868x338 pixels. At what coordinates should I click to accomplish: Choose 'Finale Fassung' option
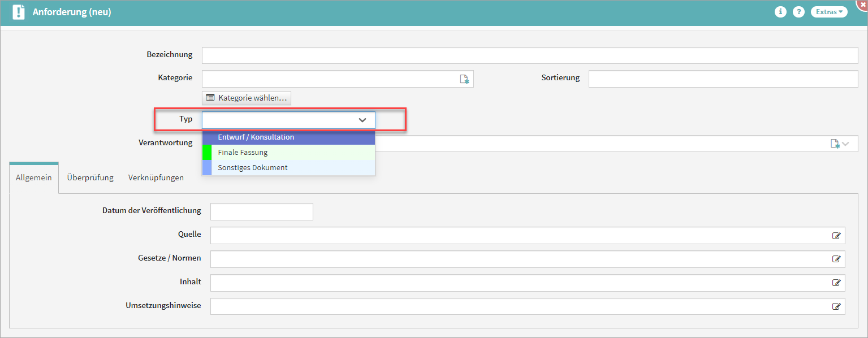(x=288, y=153)
